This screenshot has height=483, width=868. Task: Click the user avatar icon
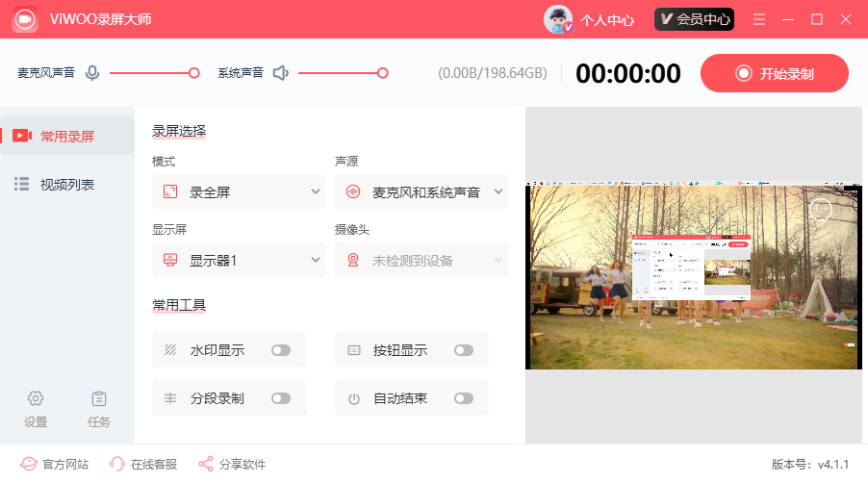[x=558, y=19]
